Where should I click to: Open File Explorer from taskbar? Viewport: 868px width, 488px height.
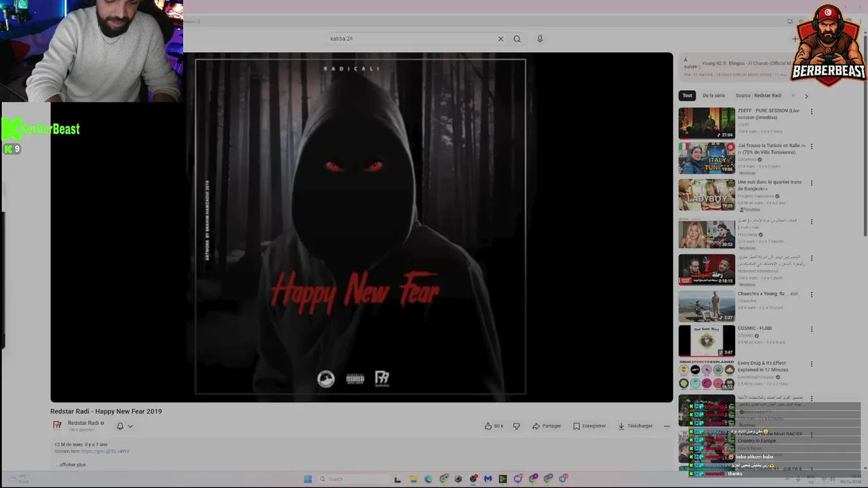(413, 479)
